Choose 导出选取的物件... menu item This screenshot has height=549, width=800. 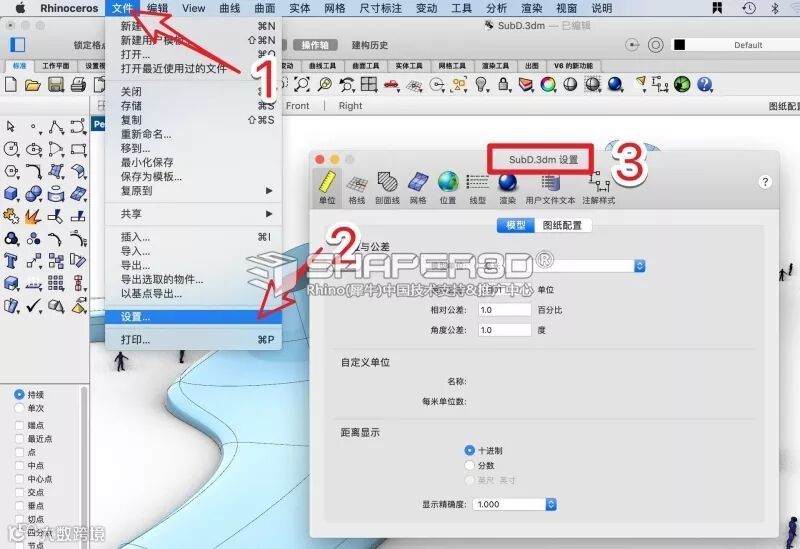[193, 279]
